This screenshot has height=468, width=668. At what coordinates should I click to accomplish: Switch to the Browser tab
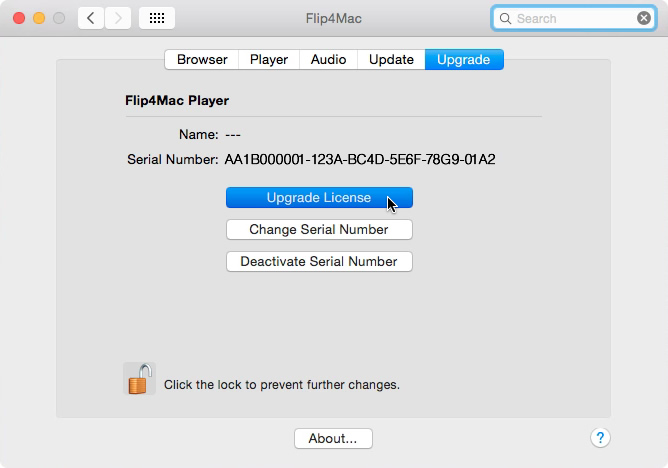202,60
